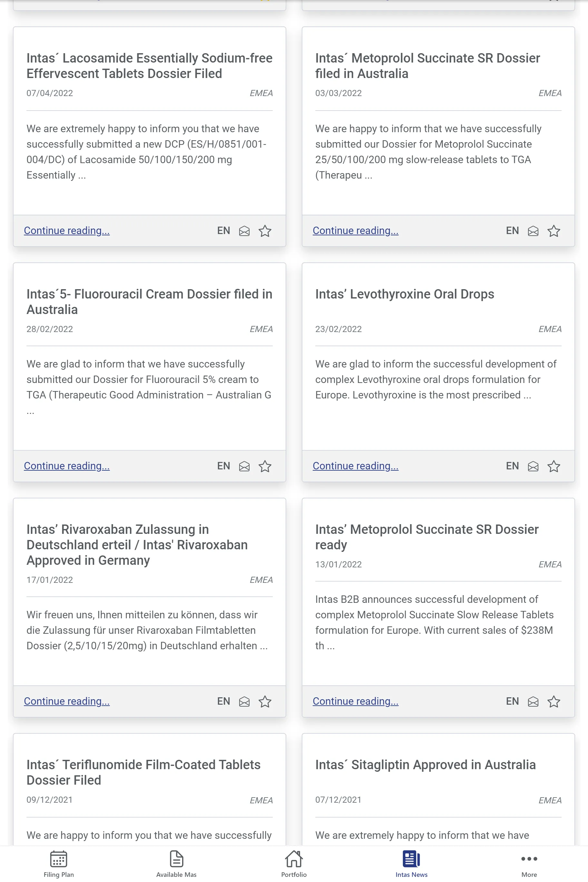Image resolution: width=588 pixels, height=882 pixels.
Task: Click EN label on Metoprolol Dossier ready card
Action: [512, 701]
